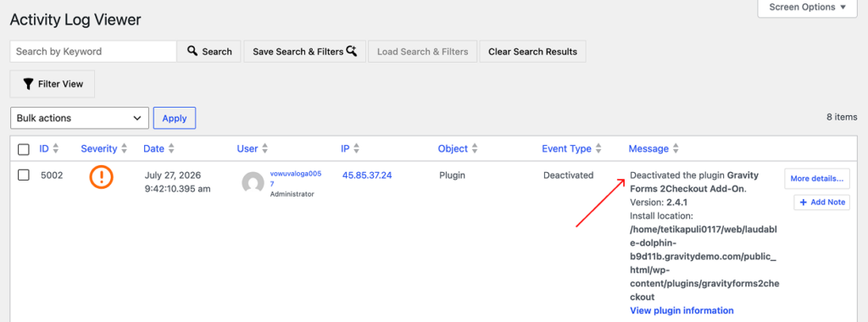The image size is (868, 322).
Task: Click the Install location: label text
Action: point(661,216)
